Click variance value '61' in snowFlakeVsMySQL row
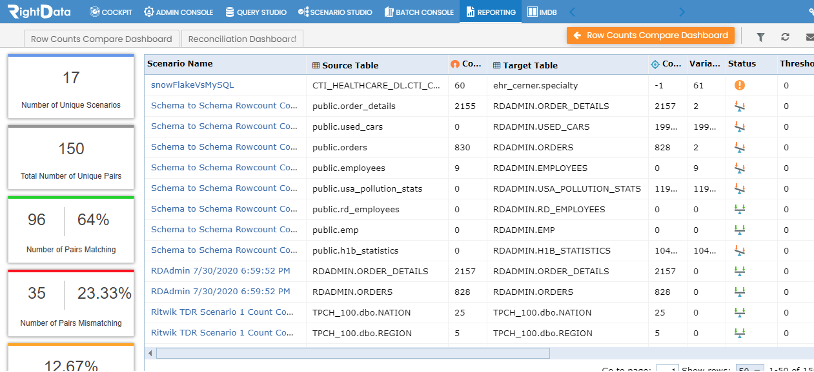Screen dimensions: 814x372 point(698,85)
